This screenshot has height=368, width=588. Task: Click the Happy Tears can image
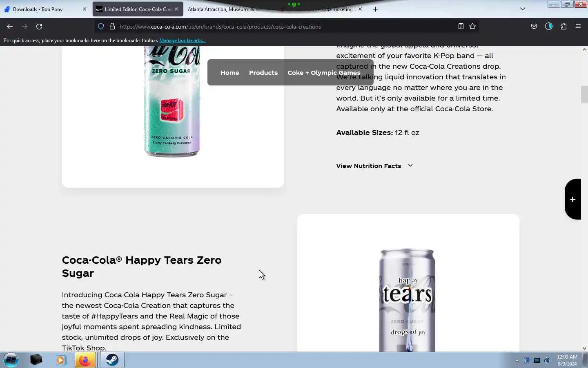(407, 300)
